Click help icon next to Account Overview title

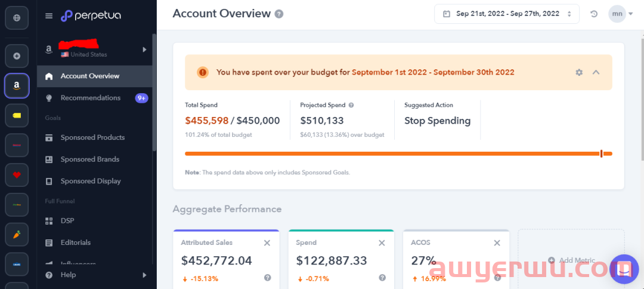(279, 14)
